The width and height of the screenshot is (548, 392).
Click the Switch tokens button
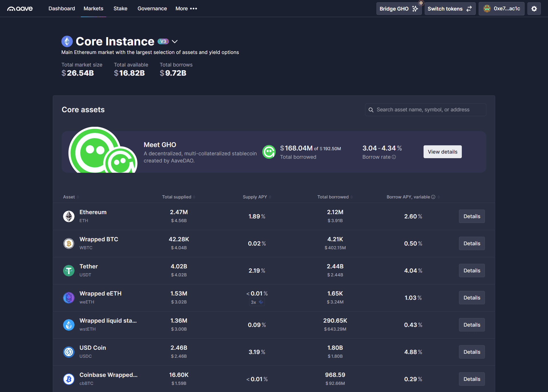pos(450,9)
